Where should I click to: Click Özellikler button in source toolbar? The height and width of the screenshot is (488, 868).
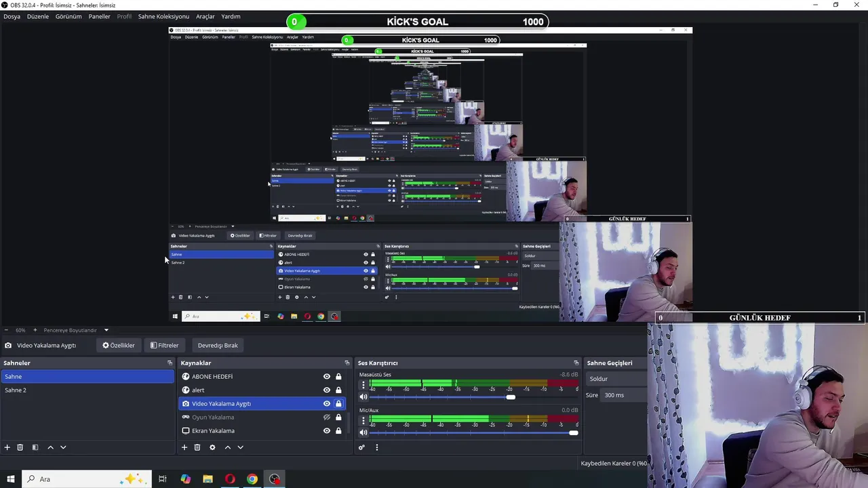click(119, 346)
